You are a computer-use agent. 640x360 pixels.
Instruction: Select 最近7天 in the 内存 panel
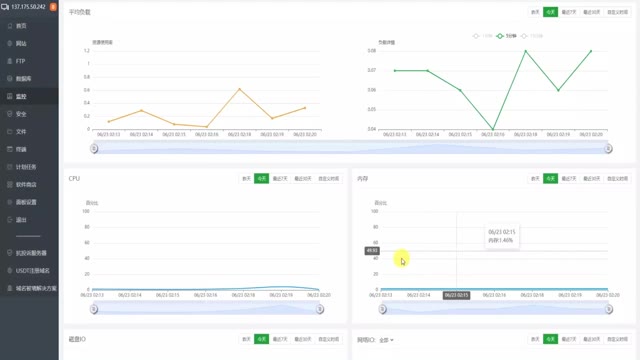(569, 179)
